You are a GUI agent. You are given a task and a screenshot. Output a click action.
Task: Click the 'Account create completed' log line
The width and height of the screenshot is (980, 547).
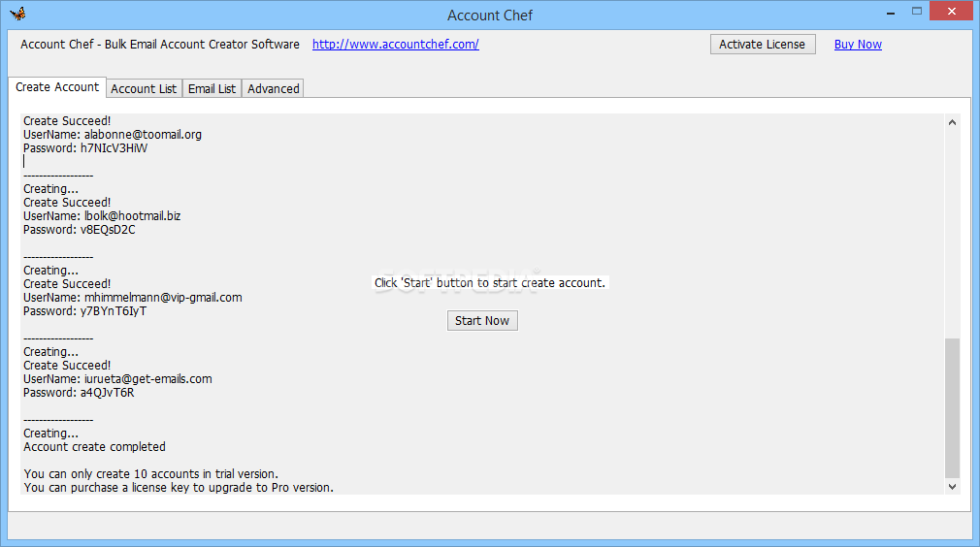[94, 447]
